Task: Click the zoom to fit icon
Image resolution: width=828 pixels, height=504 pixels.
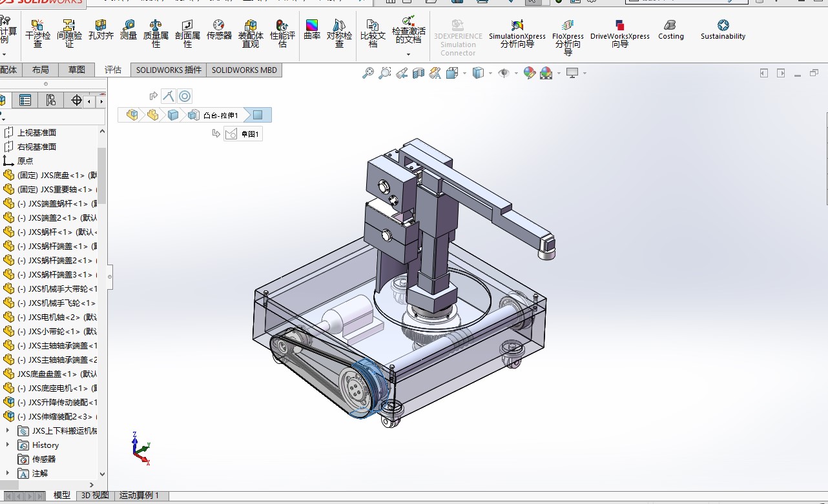Action: [x=368, y=74]
